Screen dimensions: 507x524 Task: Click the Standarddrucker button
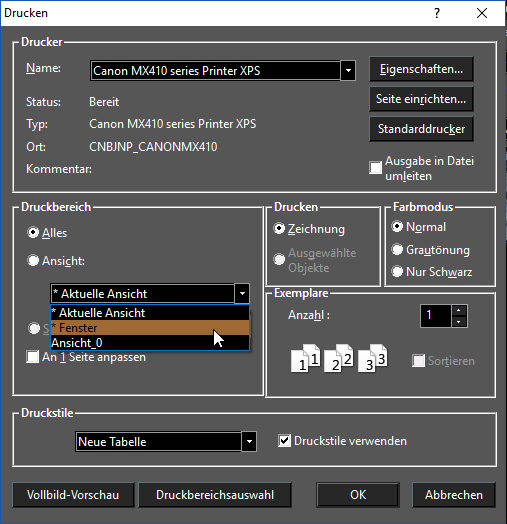[421, 129]
